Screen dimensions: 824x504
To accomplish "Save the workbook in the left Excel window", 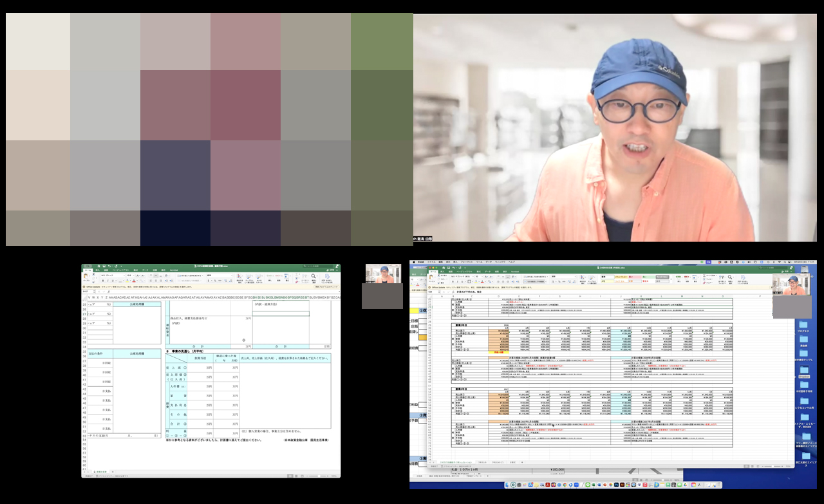I will coord(104,266).
